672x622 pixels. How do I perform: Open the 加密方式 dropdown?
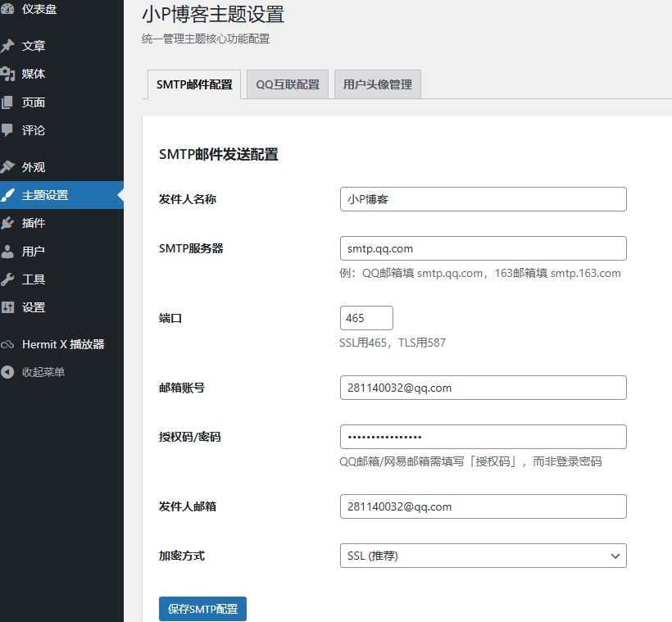(x=483, y=556)
